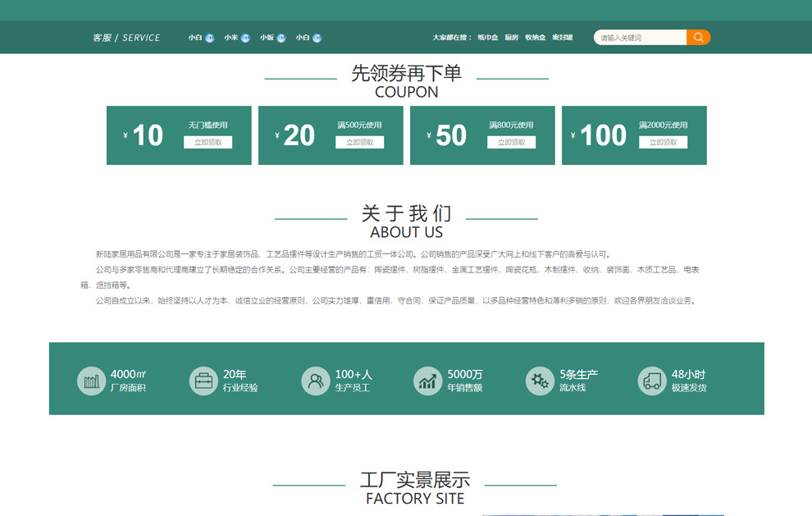
Task: Click QQ icon beside the first 小白
Action: tap(210, 37)
